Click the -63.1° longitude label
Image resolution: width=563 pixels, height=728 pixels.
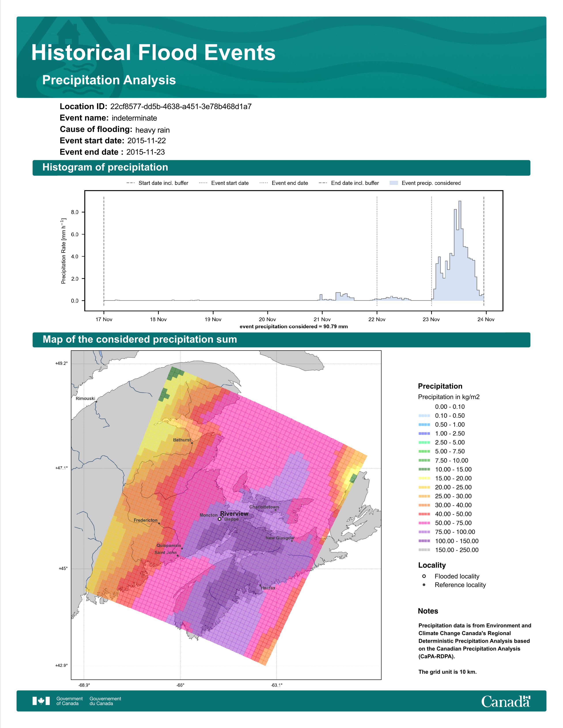click(276, 685)
